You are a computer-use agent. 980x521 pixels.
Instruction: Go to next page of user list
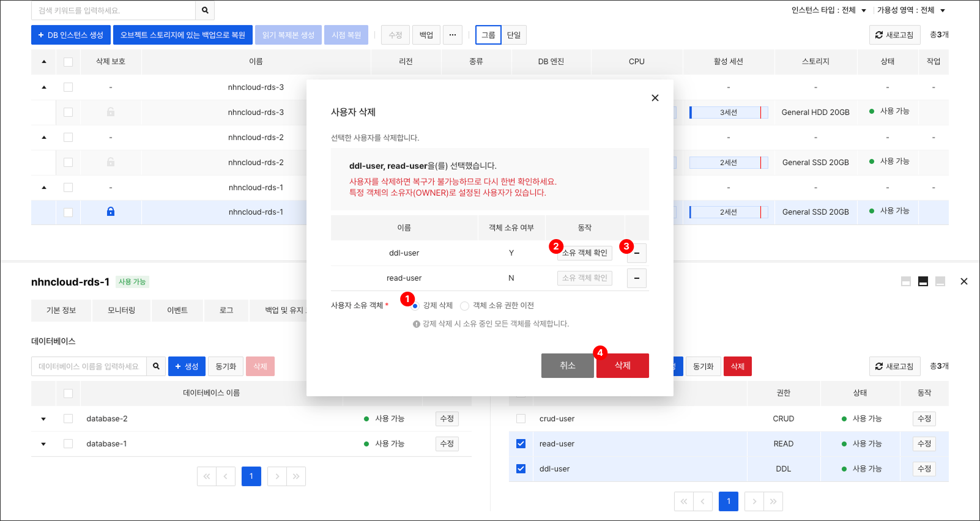pos(754,501)
